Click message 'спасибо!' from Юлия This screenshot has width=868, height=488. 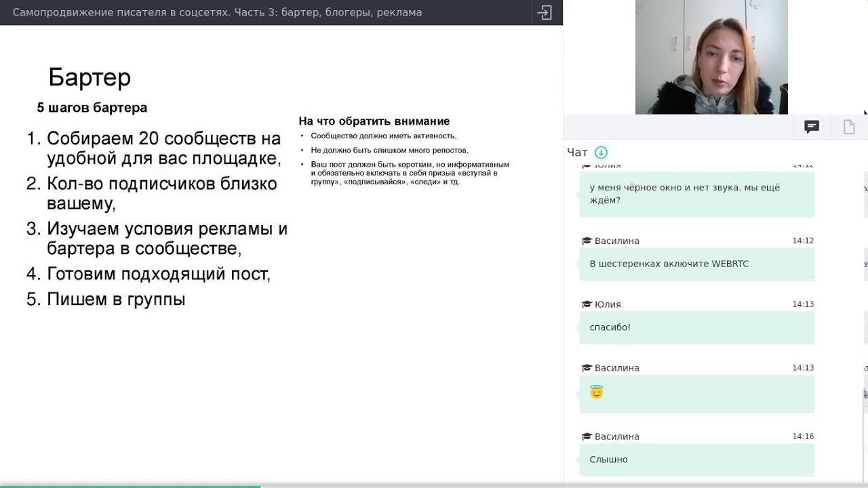696,327
